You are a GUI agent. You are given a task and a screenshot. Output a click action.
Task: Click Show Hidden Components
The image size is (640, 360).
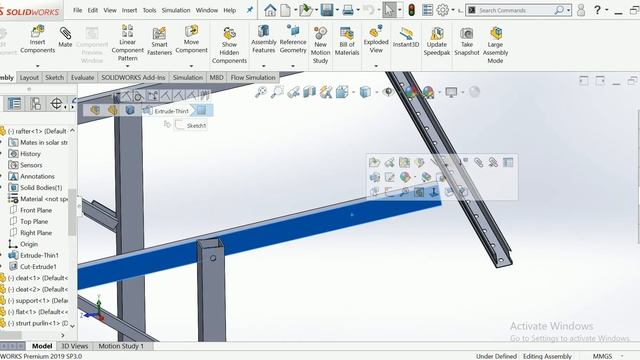point(229,45)
